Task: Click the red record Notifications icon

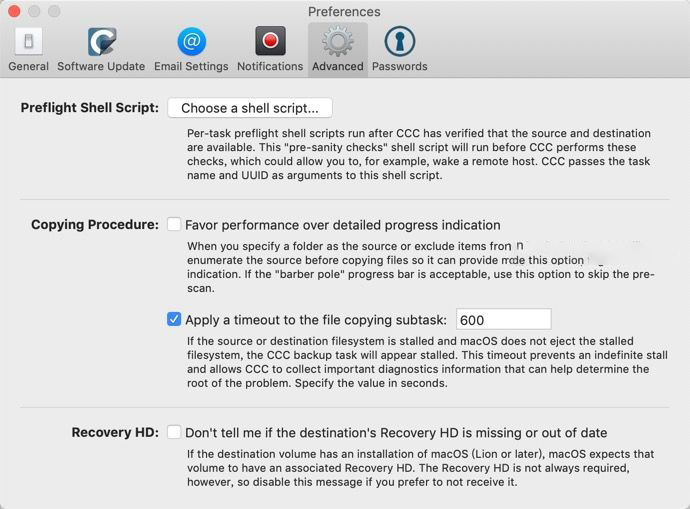Action: [270, 41]
